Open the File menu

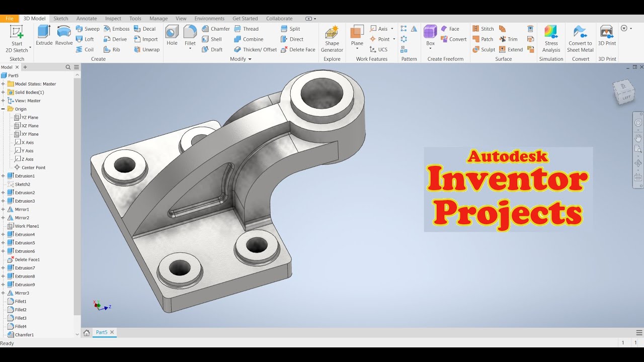pyautogui.click(x=10, y=19)
